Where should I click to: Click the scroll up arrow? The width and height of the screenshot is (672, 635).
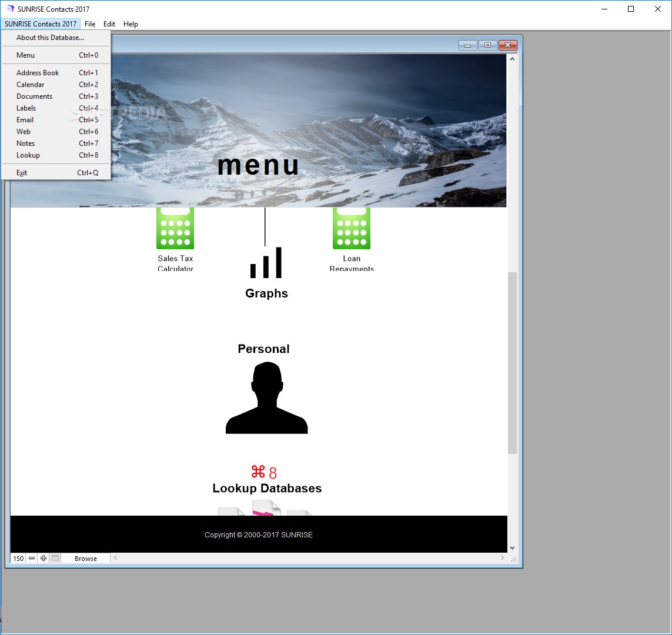pos(512,59)
